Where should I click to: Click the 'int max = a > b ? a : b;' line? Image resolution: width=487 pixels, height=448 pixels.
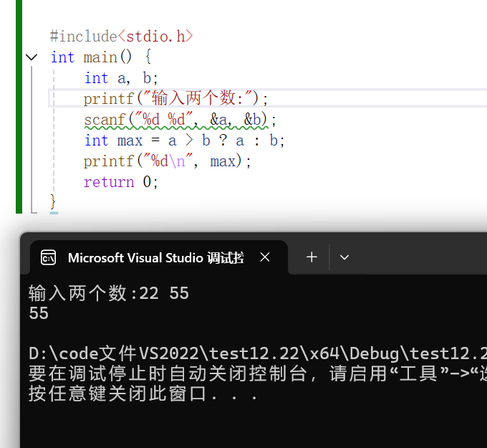tap(184, 140)
